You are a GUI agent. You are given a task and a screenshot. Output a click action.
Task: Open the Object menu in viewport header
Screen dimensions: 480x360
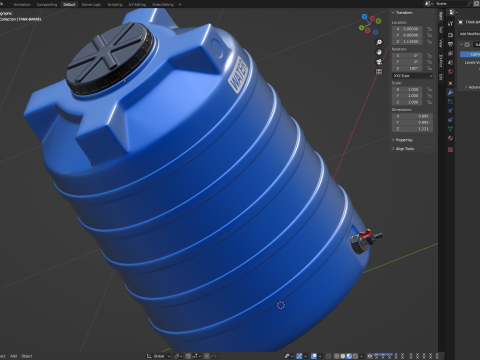(27, 356)
